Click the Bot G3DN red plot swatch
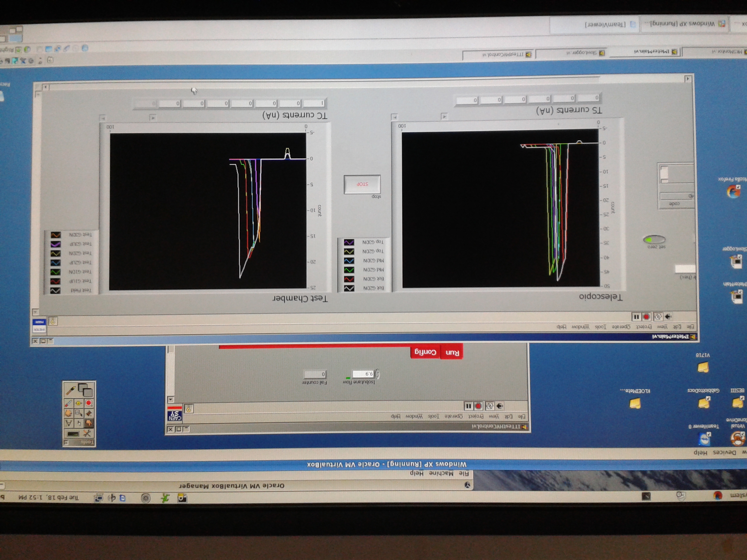The image size is (747, 560). click(349, 279)
